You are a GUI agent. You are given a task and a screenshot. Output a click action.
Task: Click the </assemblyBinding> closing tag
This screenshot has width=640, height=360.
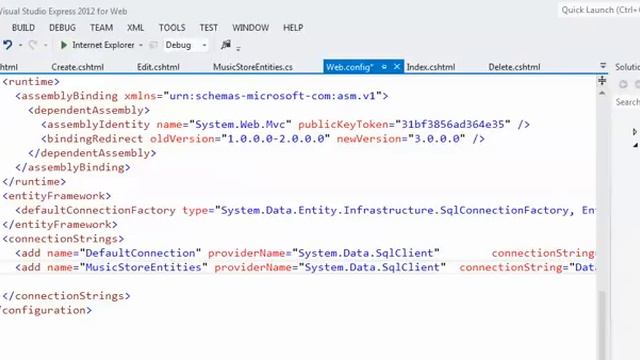[x=73, y=167]
